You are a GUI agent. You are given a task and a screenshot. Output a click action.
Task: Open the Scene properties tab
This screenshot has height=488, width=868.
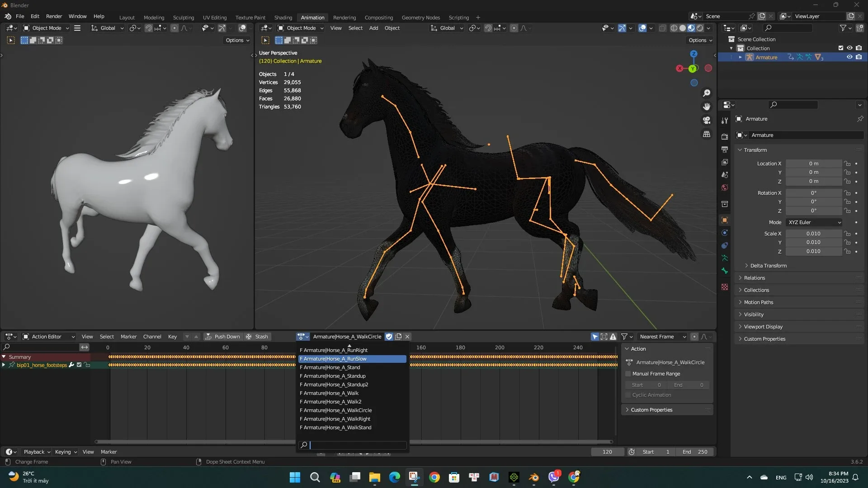tap(725, 174)
